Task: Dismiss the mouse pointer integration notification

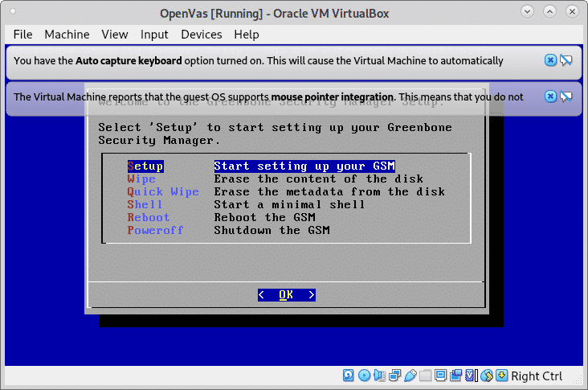Action: coord(550,96)
